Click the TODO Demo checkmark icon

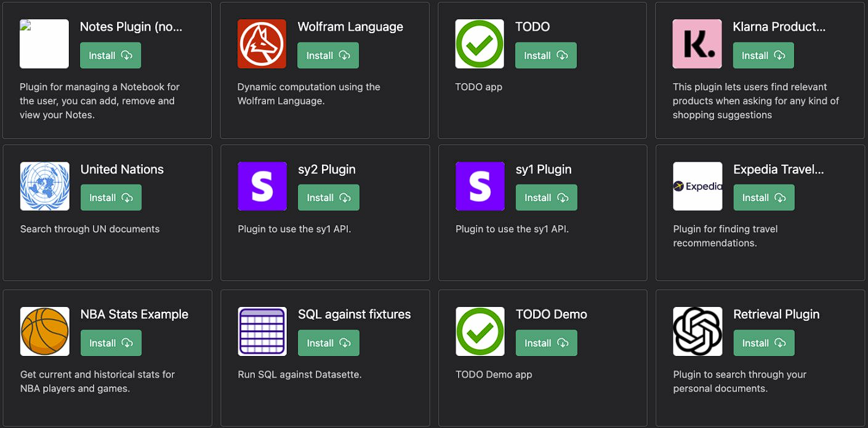coord(480,331)
